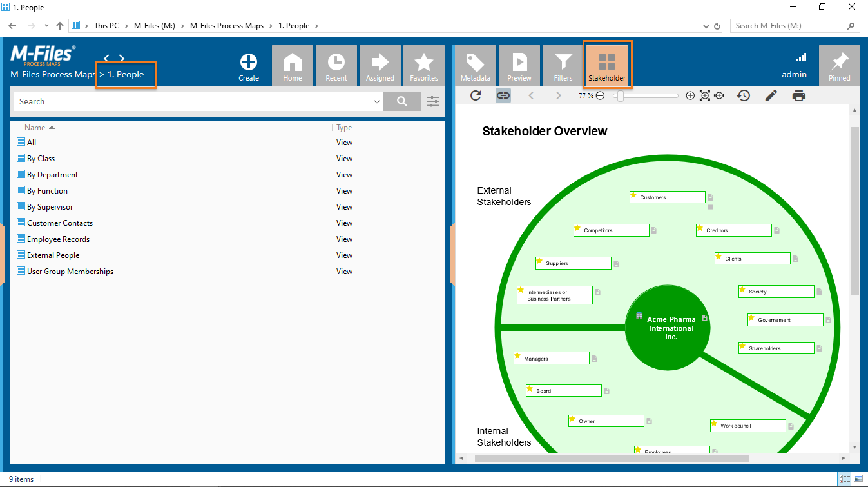Click the zoom-to-center target icon
The width and height of the screenshot is (868, 487).
pyautogui.click(x=719, y=95)
